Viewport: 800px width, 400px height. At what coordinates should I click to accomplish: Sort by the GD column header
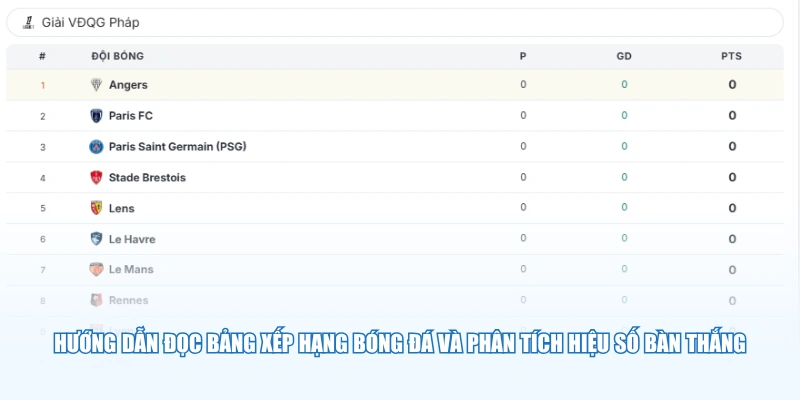click(624, 56)
